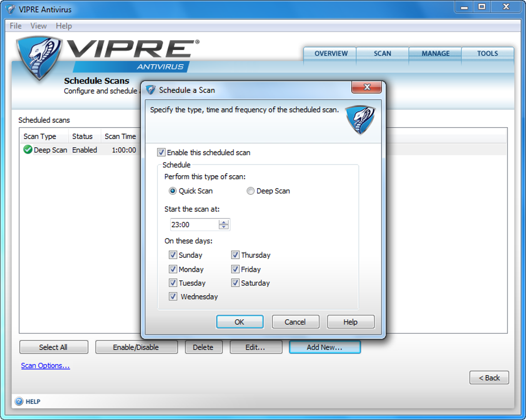This screenshot has height=420, width=526.
Task: Click Cancel in the Schedule a Scan dialog
Action: [295, 322]
